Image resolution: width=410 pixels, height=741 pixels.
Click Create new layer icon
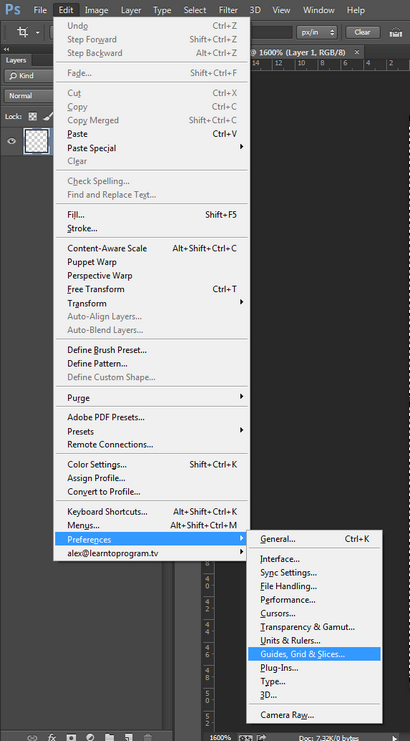(x=128, y=737)
